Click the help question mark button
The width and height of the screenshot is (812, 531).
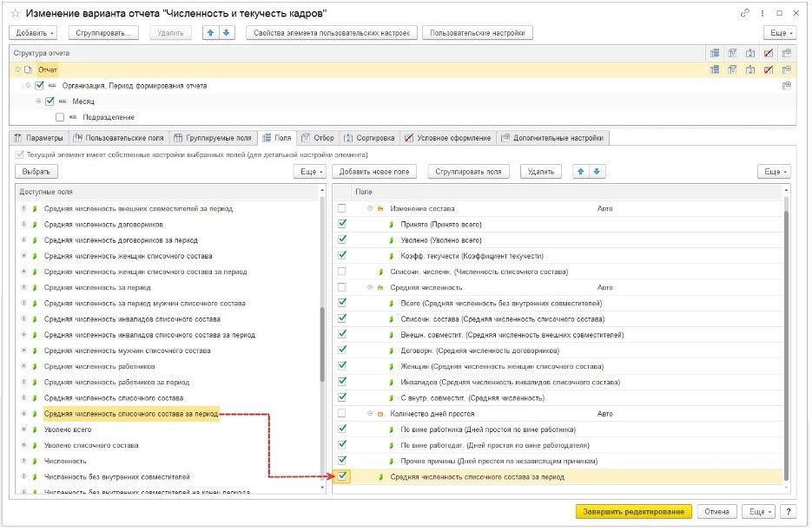click(789, 512)
